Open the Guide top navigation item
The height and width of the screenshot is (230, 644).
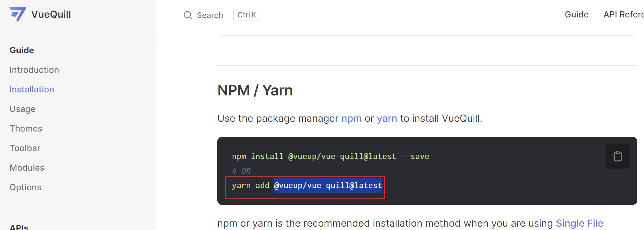(x=577, y=14)
